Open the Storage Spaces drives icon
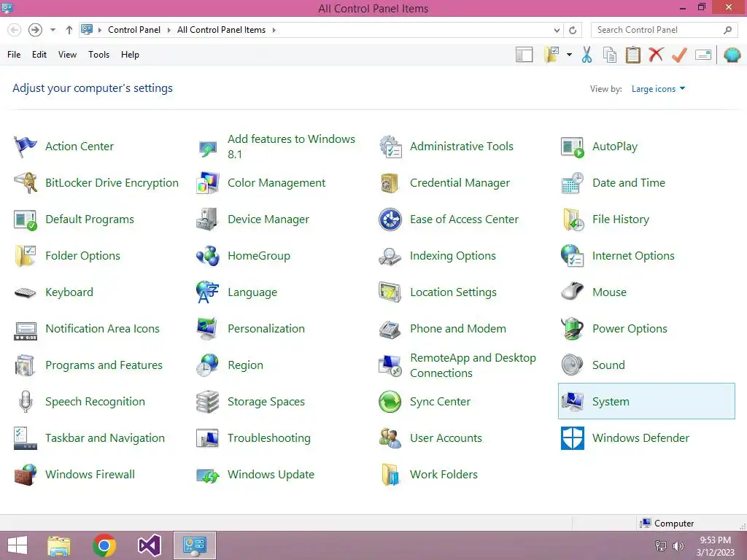 click(x=208, y=402)
